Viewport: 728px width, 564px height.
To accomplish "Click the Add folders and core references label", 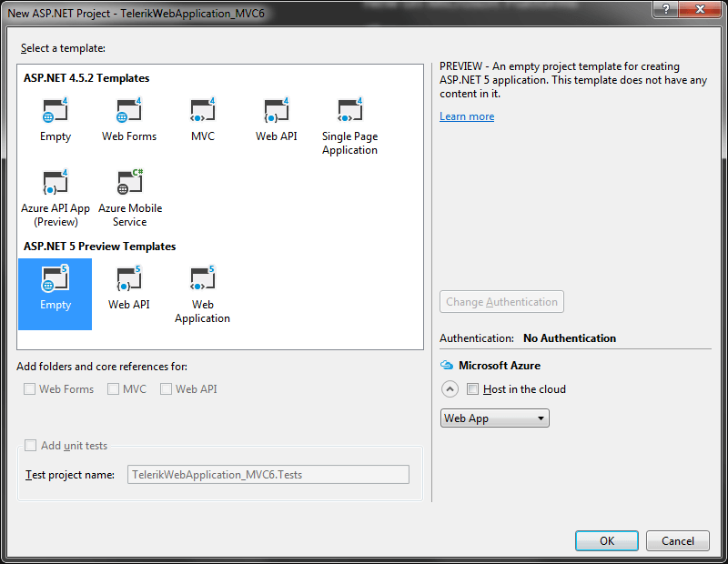I will click(102, 367).
